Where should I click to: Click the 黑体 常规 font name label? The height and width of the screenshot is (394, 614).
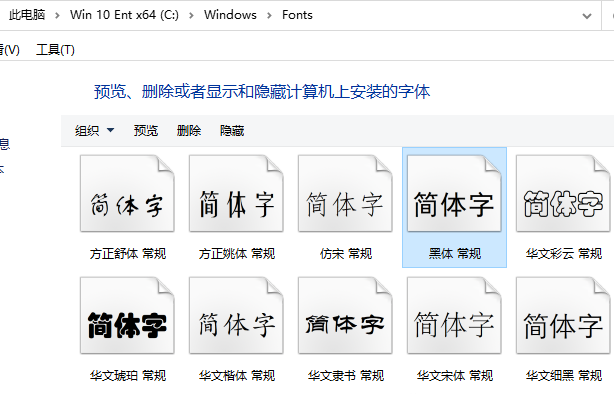[x=455, y=254]
